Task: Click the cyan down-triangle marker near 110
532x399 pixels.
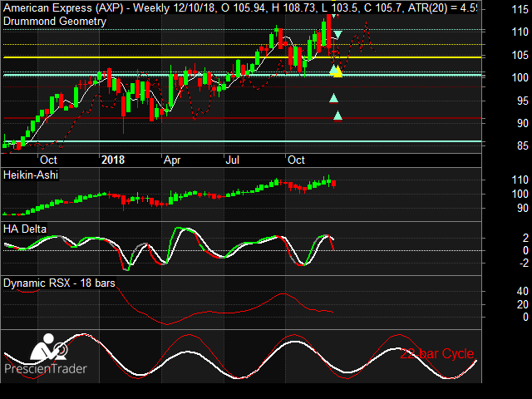Action: (x=338, y=34)
